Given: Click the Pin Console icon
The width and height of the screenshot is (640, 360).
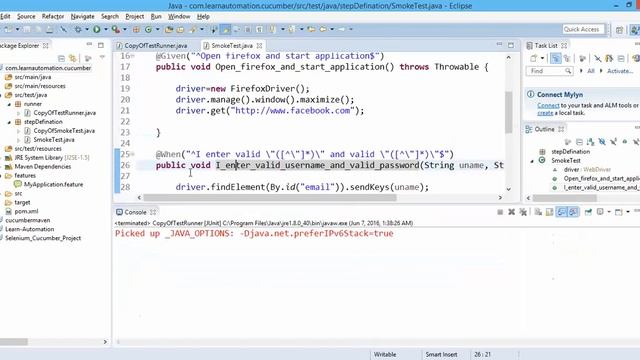Looking at the screenshot, I should [588, 212].
